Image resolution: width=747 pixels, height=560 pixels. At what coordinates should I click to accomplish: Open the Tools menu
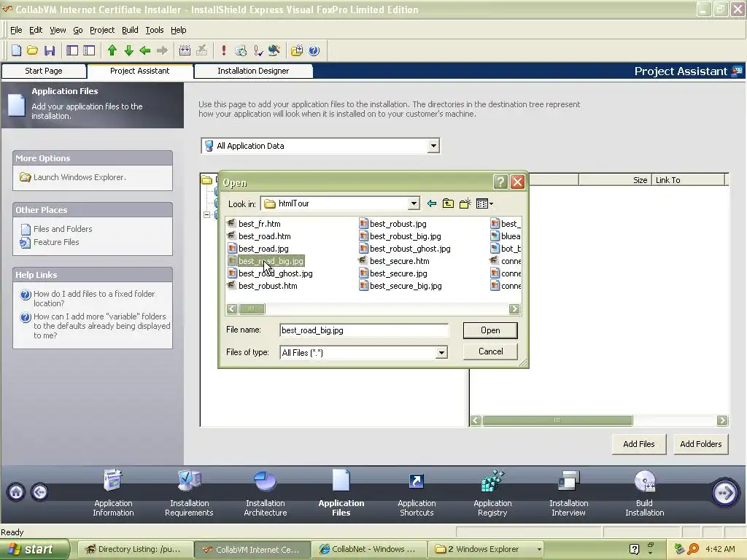(x=155, y=30)
